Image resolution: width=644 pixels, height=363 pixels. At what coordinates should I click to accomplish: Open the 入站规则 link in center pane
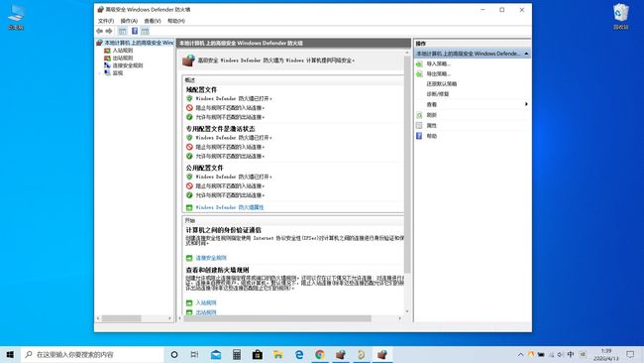point(206,302)
